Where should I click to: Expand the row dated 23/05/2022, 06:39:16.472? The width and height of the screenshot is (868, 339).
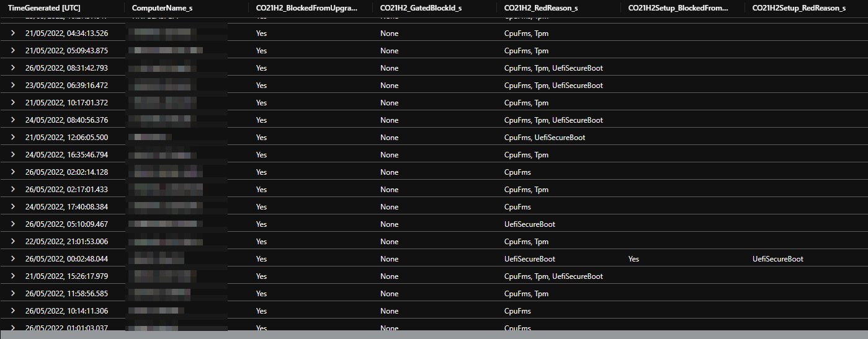(12, 86)
